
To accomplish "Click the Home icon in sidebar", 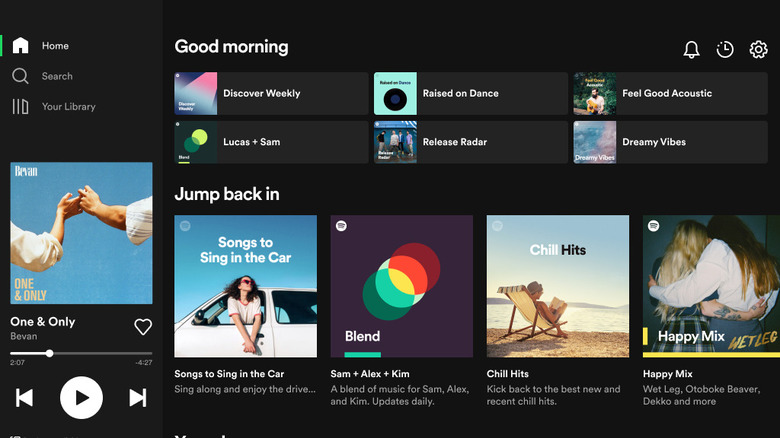I will coord(20,46).
